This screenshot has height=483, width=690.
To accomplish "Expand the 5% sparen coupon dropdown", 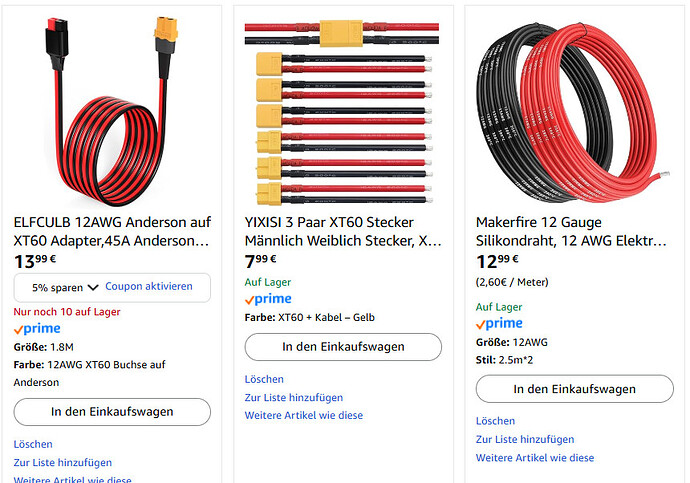I will pyautogui.click(x=66, y=287).
